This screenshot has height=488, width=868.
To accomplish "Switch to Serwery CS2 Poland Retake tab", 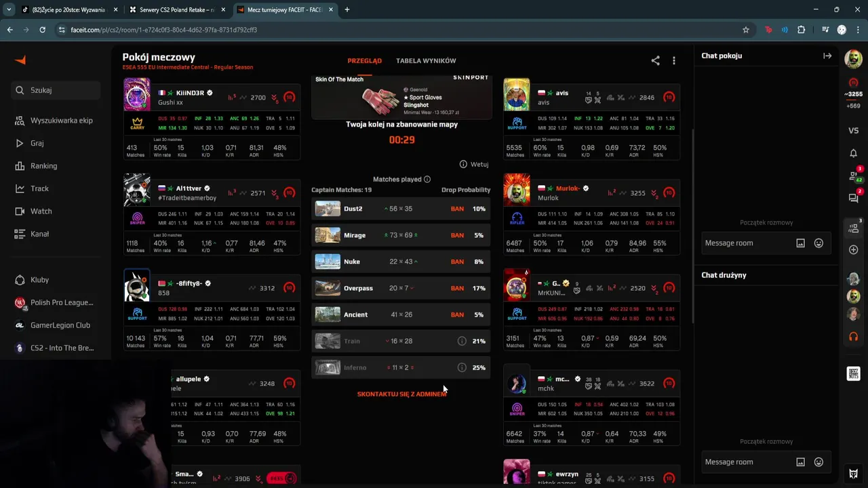I will (178, 10).
